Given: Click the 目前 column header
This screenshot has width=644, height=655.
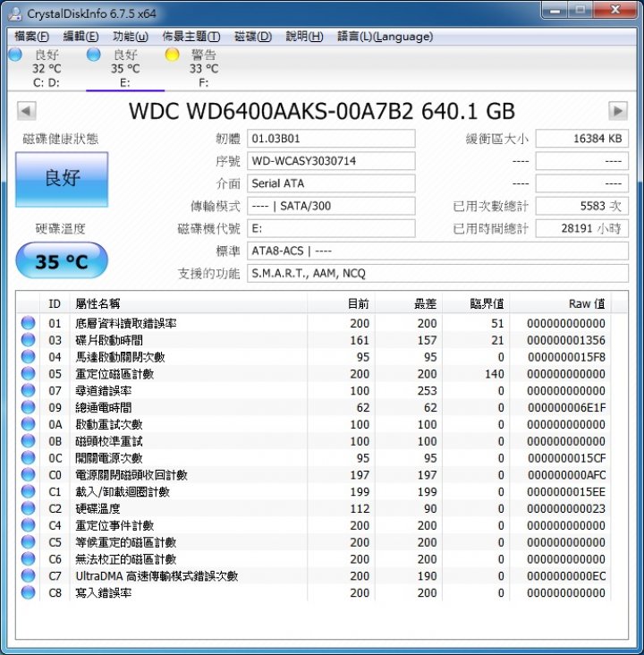Looking at the screenshot, I should (x=341, y=303).
